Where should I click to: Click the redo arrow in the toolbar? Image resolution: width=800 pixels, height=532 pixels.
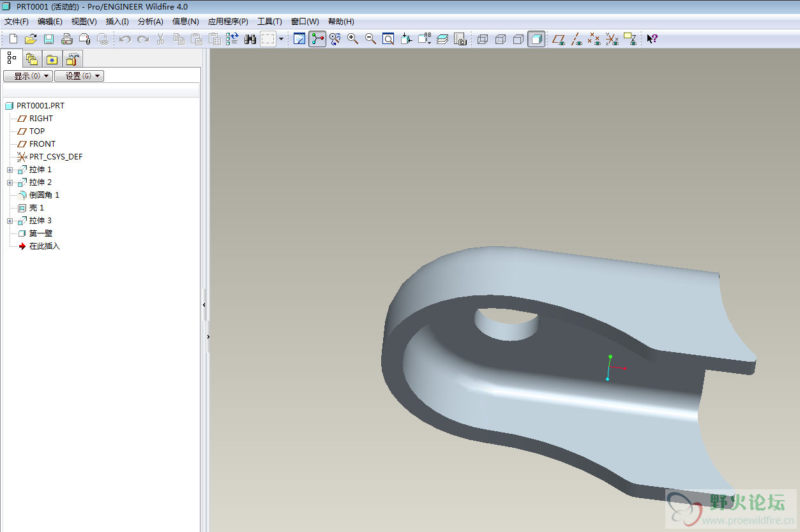point(143,39)
